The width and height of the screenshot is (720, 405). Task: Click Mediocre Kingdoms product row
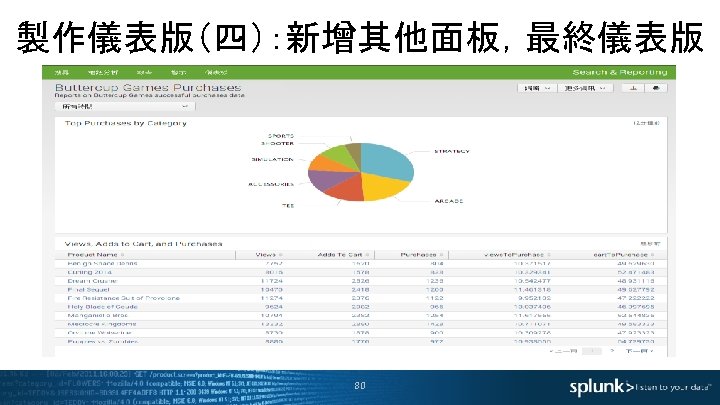pyautogui.click(x=360, y=324)
